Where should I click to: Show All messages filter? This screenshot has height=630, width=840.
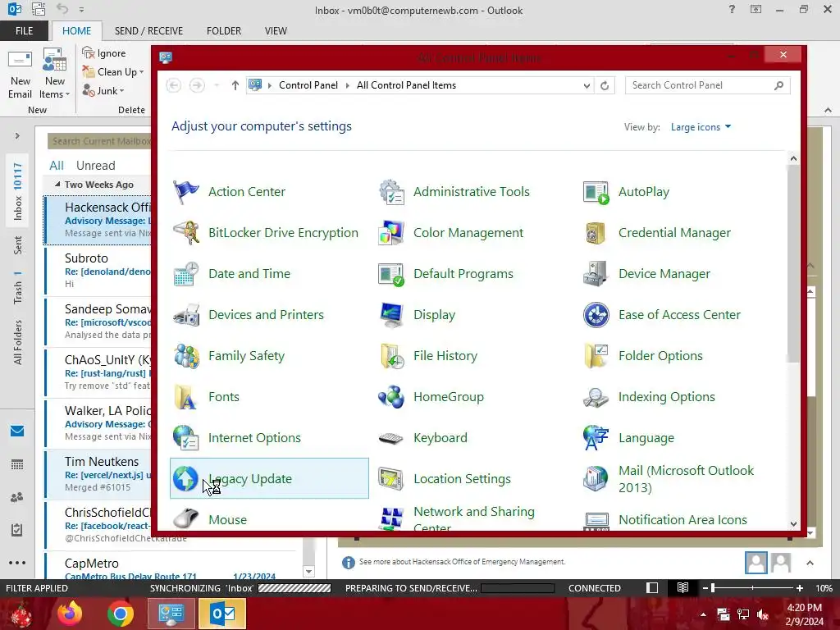57,166
